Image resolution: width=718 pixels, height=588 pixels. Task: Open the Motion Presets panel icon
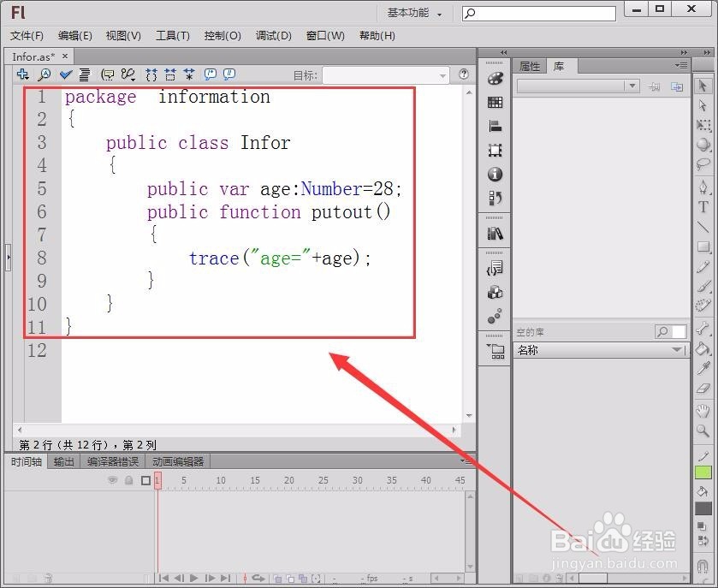click(495, 316)
